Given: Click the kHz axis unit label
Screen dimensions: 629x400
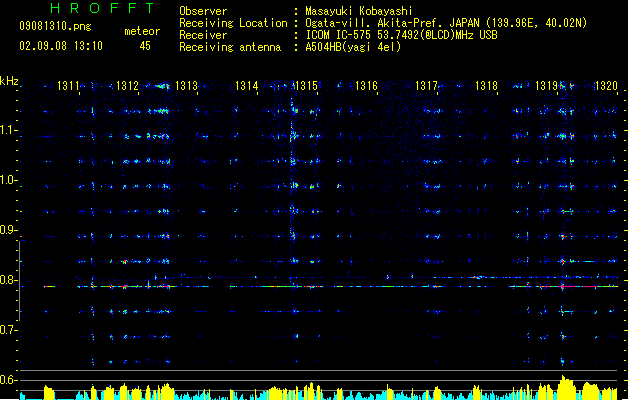Looking at the screenshot, I should 9,81.
